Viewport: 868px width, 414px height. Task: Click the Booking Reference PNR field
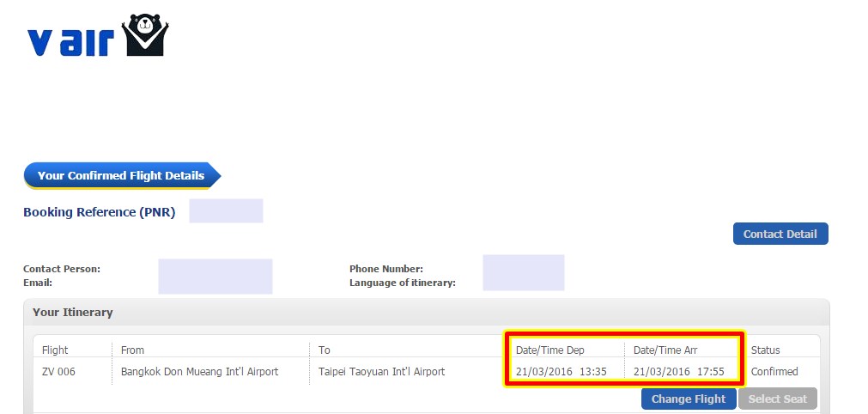226,211
